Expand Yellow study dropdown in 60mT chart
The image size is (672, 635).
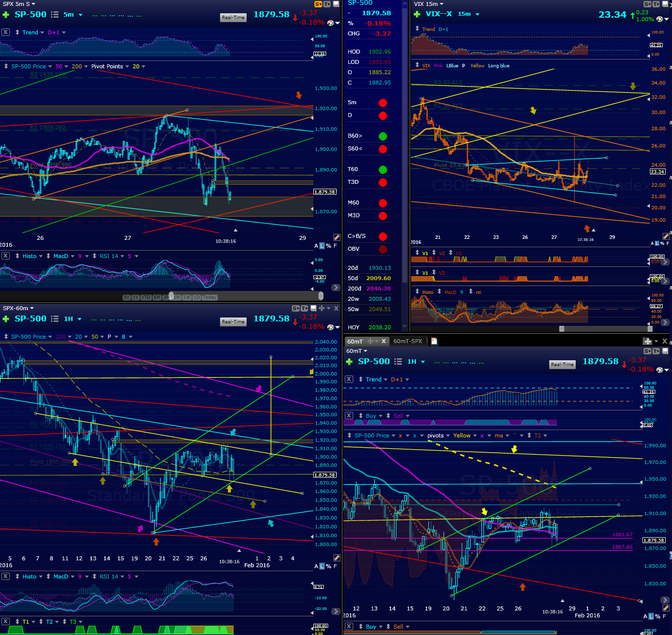point(475,435)
